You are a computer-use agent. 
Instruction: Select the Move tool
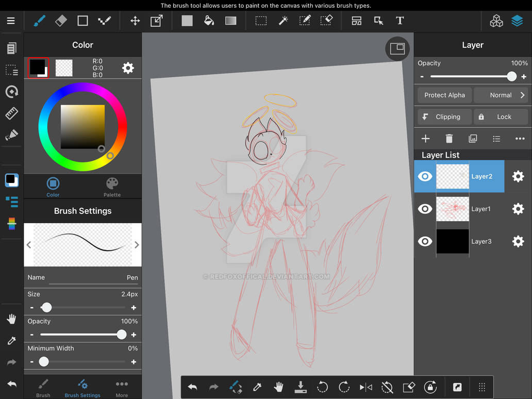135,21
